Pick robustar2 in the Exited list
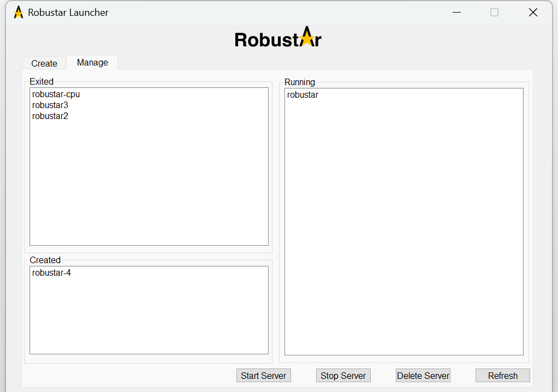This screenshot has height=392, width=558. click(50, 116)
